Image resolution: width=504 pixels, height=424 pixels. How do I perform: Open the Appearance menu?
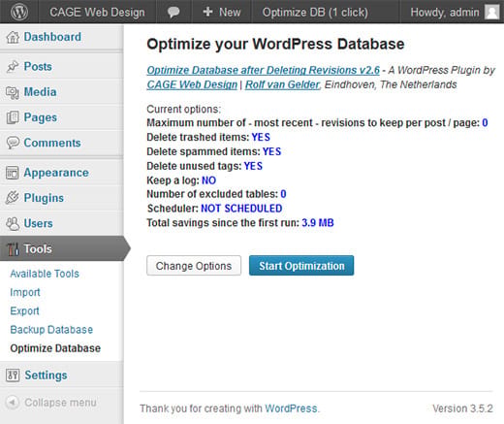coord(56,173)
